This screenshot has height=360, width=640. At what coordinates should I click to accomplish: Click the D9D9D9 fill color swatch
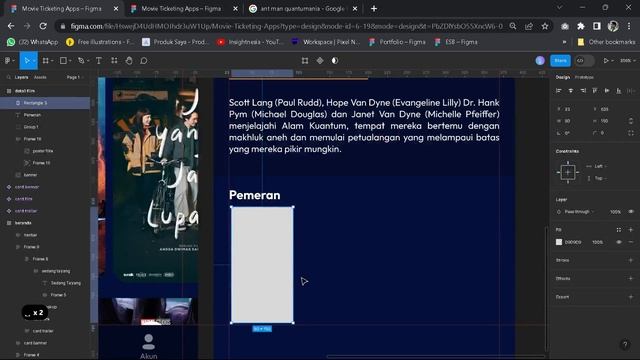559,242
